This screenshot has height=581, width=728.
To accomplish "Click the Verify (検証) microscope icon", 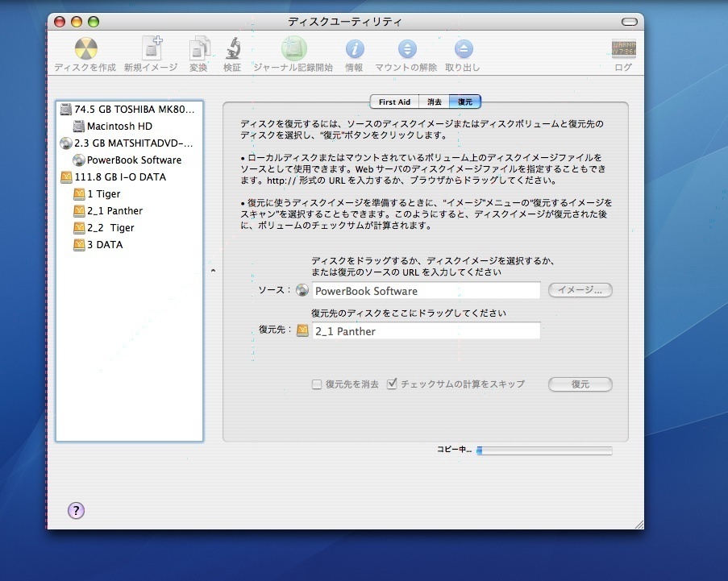I will pos(233,48).
